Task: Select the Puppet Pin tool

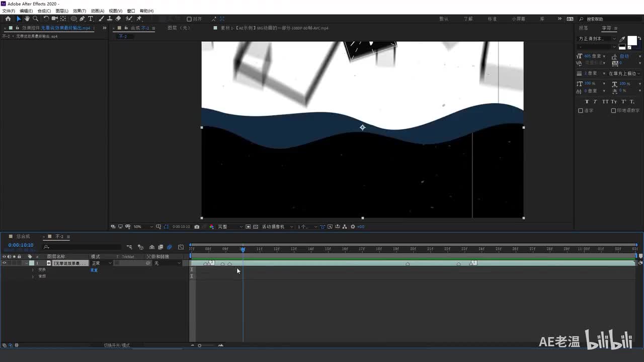Action: [139, 19]
